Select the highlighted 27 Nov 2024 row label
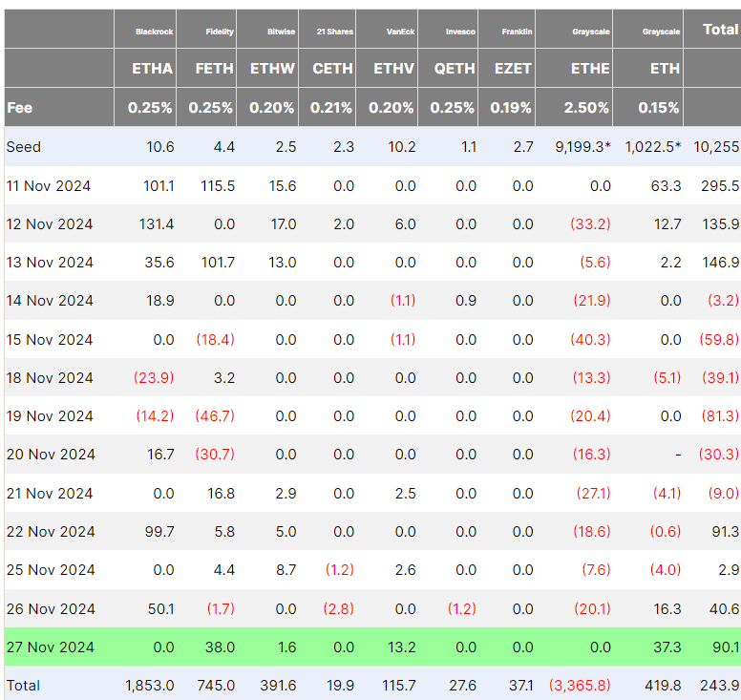 50,647
